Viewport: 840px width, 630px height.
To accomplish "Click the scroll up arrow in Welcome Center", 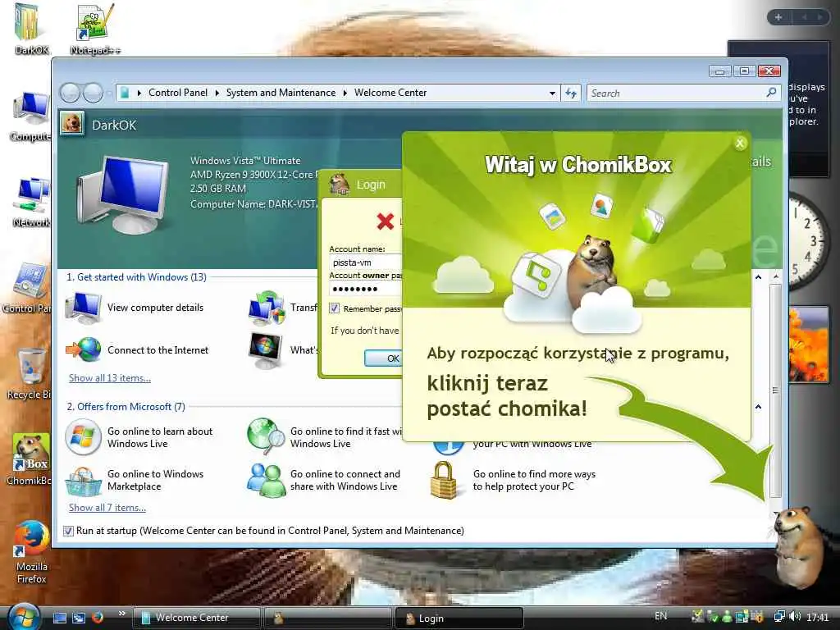I will pyautogui.click(x=775, y=277).
